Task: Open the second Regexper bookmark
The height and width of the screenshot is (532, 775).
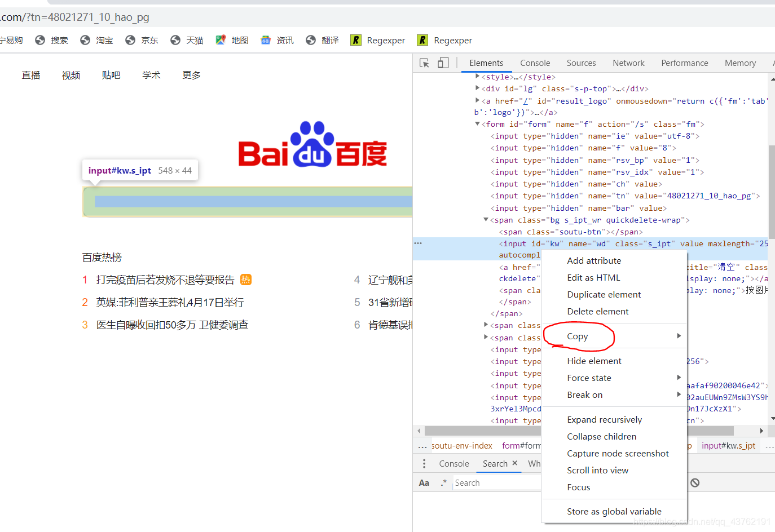Action: coord(445,40)
